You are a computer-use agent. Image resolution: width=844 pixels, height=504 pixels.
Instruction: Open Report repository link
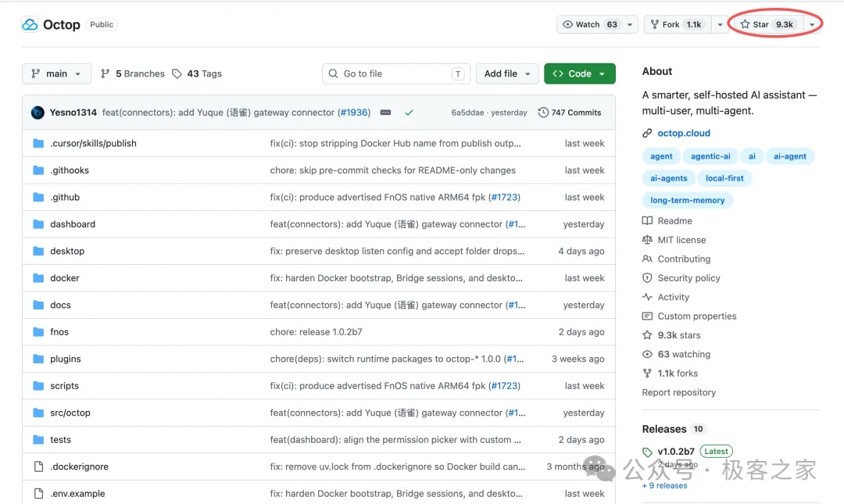coord(679,392)
